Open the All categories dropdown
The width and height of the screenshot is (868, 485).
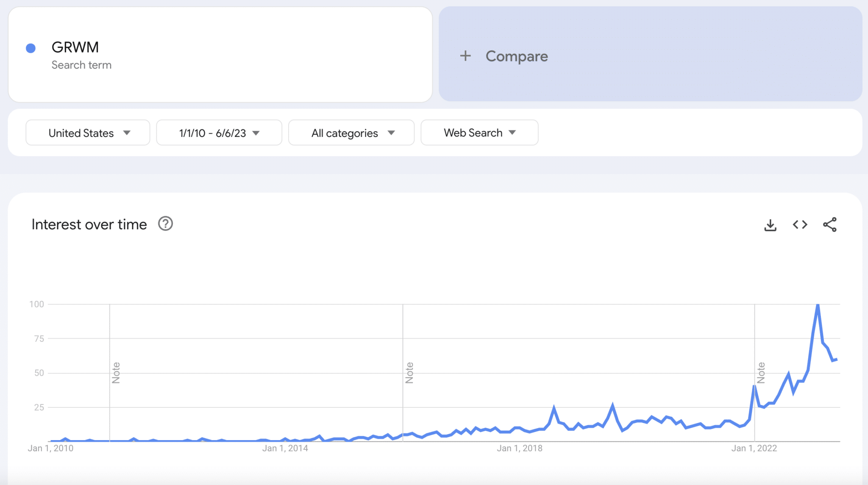point(351,133)
